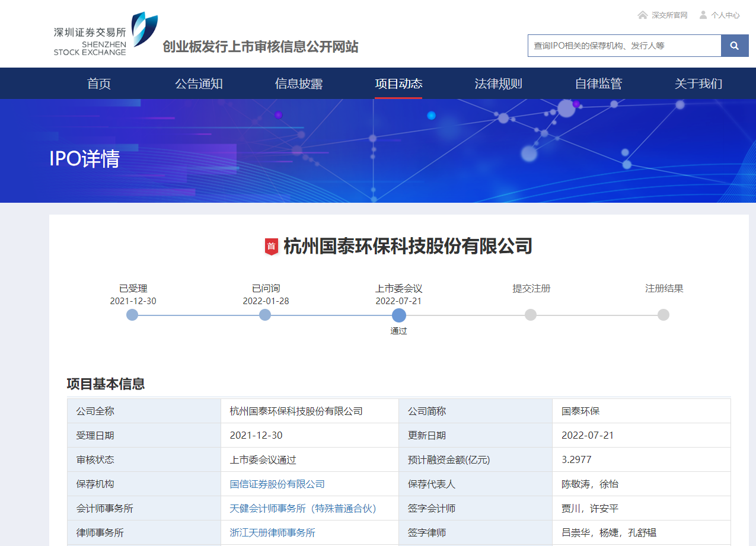Click the 保荐代表人 value 陈敬涛，徐怡
This screenshot has width=756, height=546.
pos(590,484)
